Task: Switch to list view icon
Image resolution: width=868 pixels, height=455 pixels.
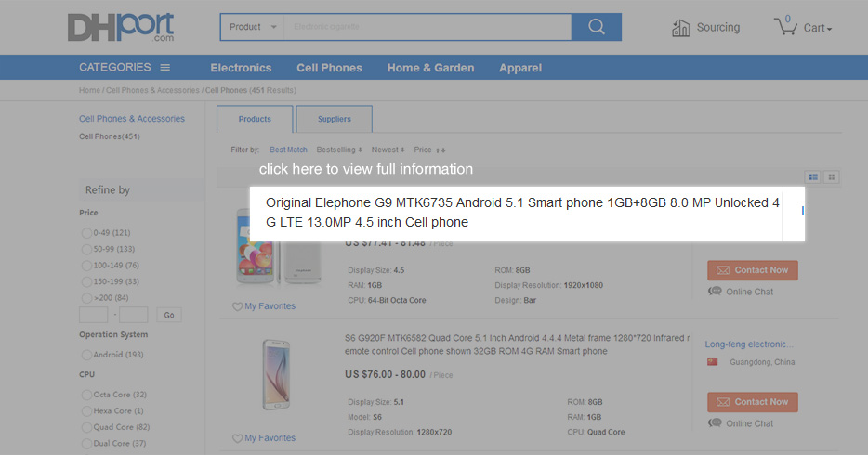Action: tap(813, 177)
